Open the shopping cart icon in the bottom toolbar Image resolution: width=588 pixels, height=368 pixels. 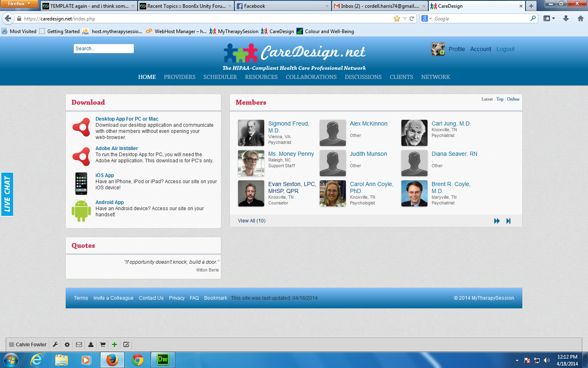(102, 345)
